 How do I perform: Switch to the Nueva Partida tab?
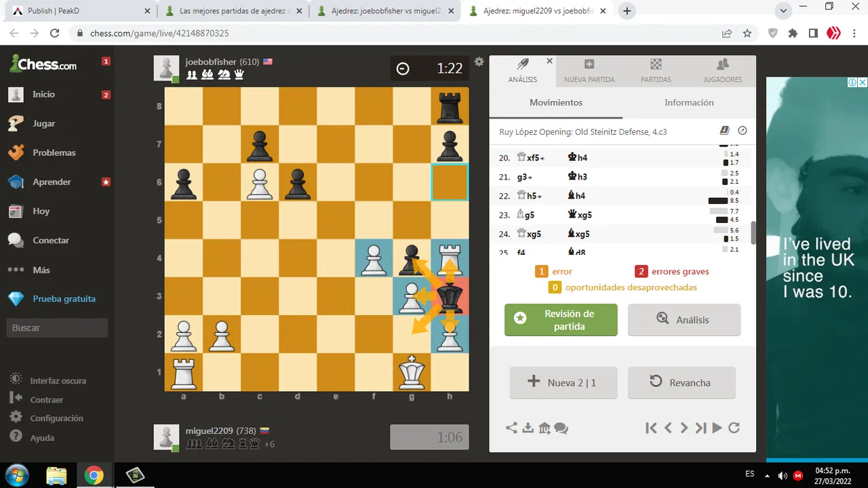click(x=589, y=71)
